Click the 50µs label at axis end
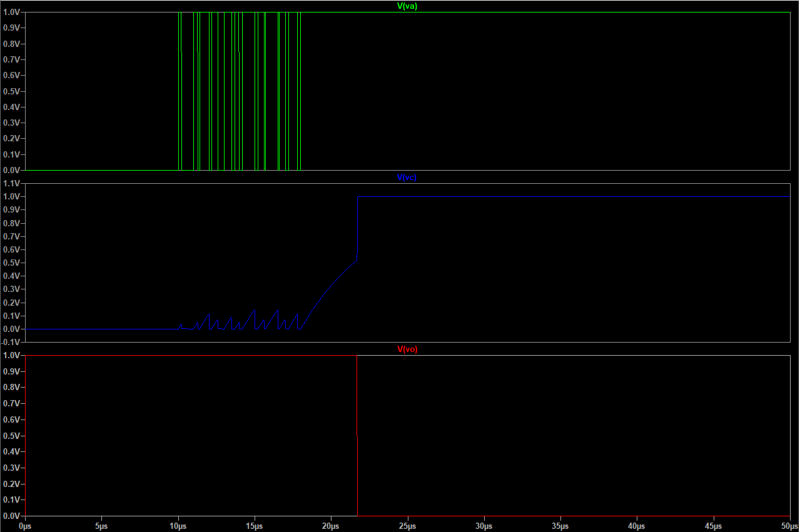 pos(789,526)
